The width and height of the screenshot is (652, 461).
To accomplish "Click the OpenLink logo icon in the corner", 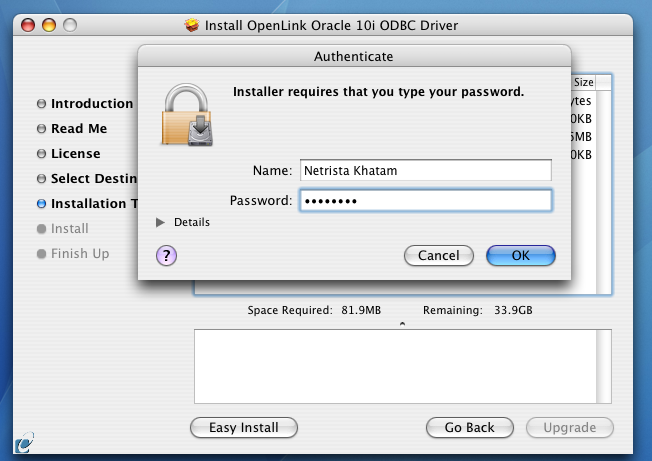I will click(x=24, y=443).
